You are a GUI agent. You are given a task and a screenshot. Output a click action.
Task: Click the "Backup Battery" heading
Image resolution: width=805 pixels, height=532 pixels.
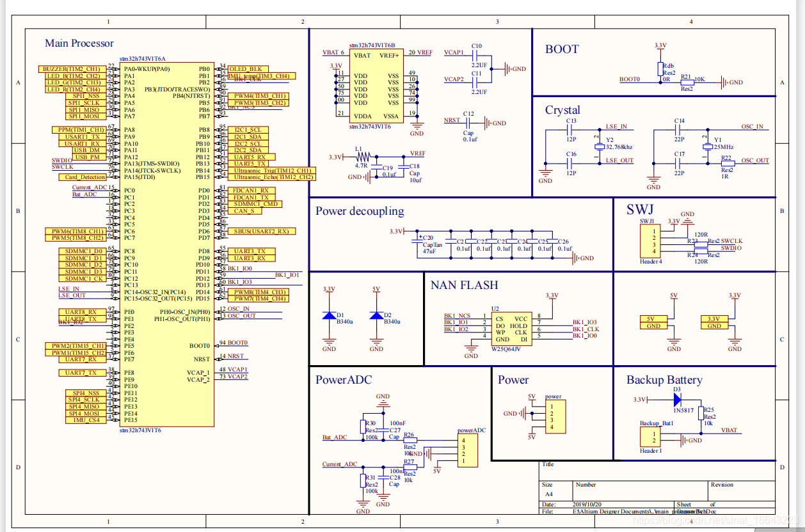(664, 380)
